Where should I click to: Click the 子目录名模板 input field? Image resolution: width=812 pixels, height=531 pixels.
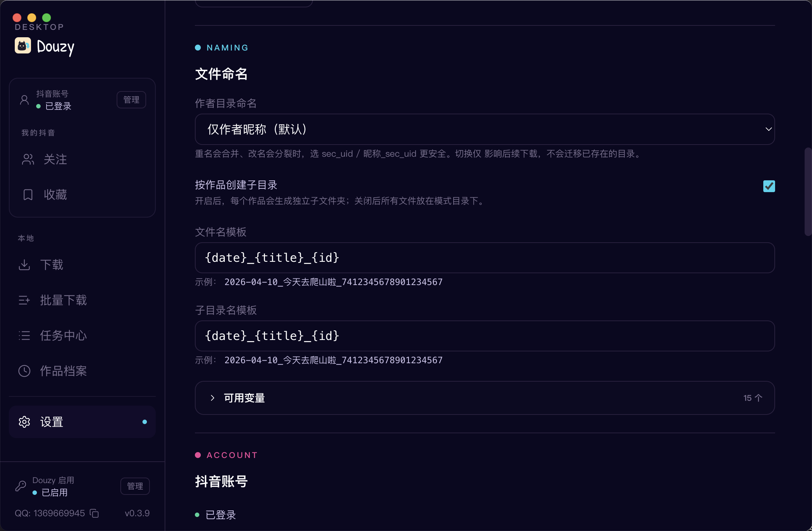[485, 336]
